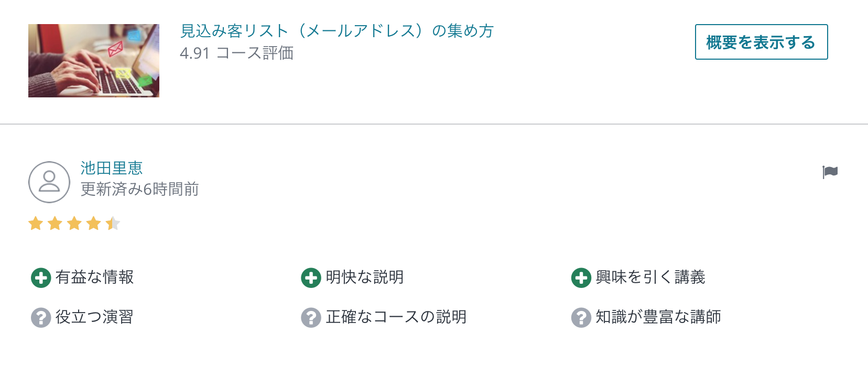Click the half-filled fifth rating star

[x=113, y=224]
